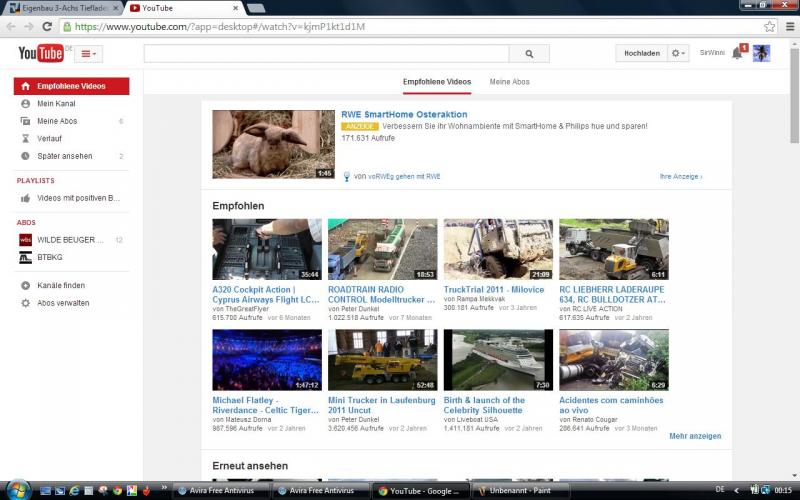Click Mini Trucker in Laufenburg 2011 Uncut title

click(382, 405)
